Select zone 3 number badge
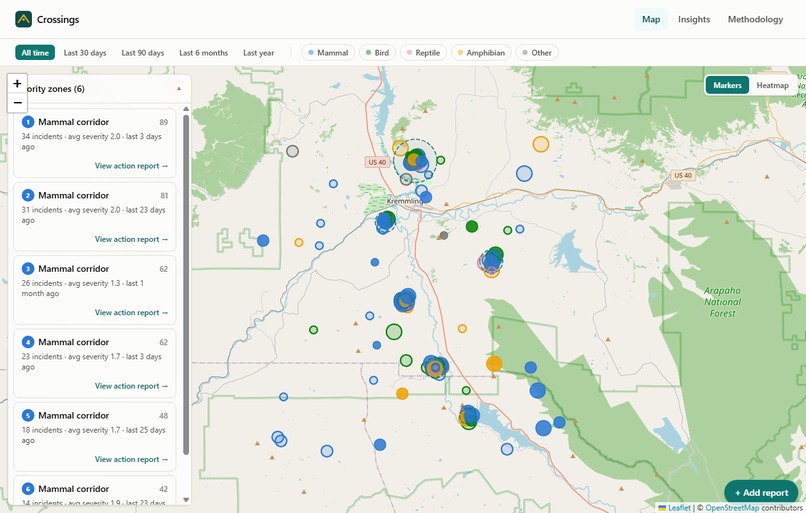Viewport: 806px width, 513px height. (x=28, y=268)
